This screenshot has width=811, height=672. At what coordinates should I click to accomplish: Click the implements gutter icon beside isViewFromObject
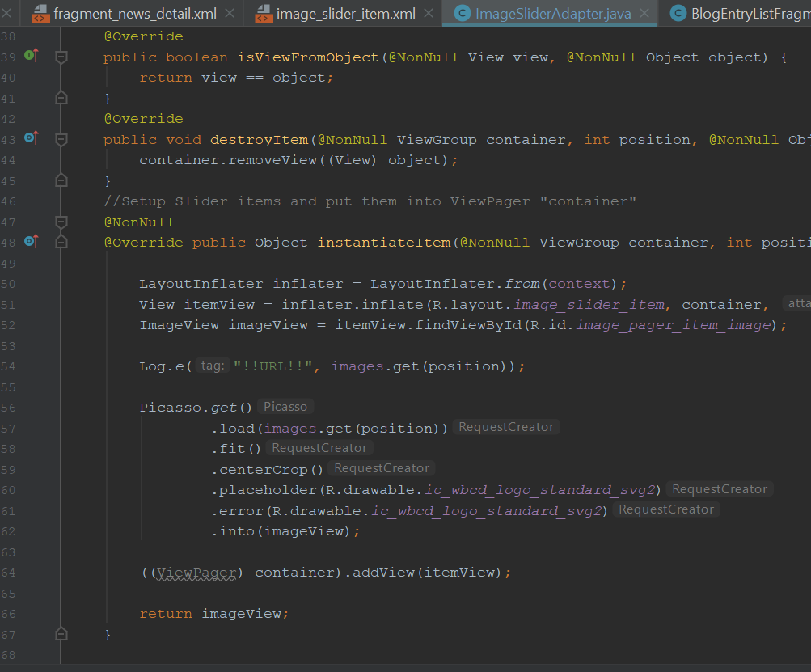click(32, 56)
